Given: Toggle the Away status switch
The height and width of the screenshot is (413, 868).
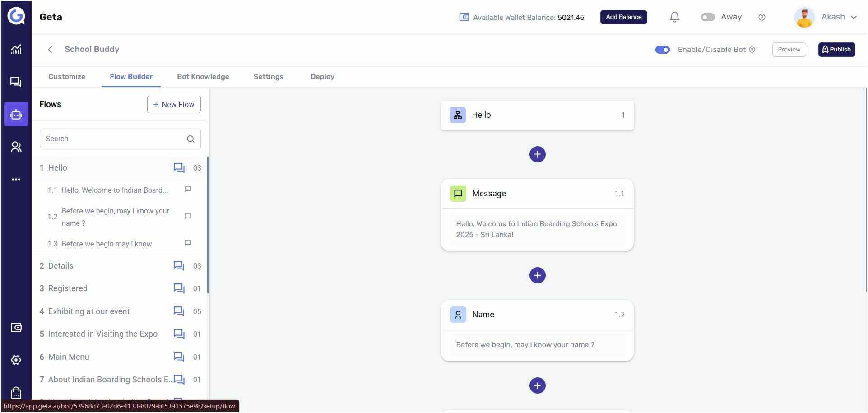Looking at the screenshot, I should pyautogui.click(x=708, y=17).
